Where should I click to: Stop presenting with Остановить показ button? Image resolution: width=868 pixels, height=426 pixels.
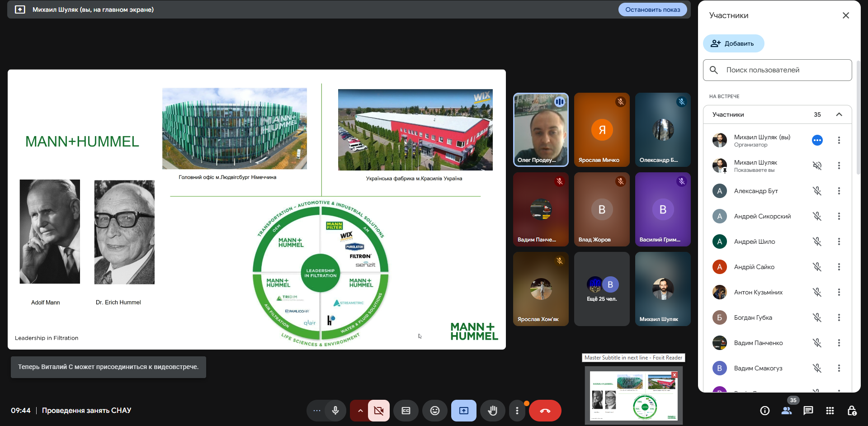(652, 9)
